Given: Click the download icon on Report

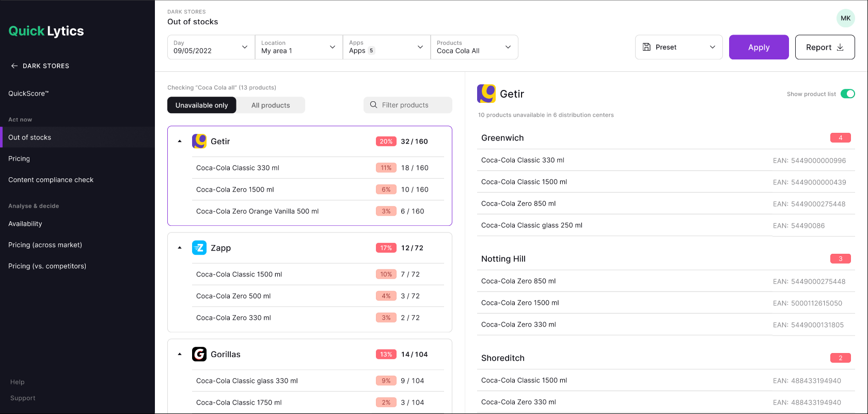Looking at the screenshot, I should click(x=840, y=47).
